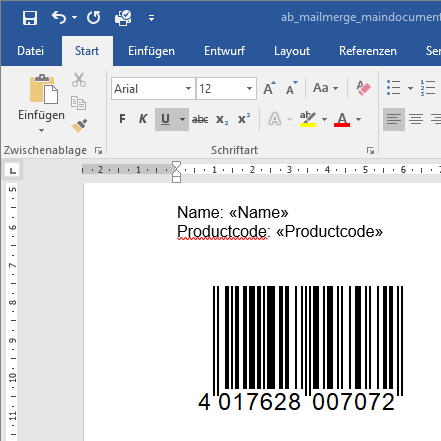
Task: Switch to the Start tab
Action: pos(87,51)
